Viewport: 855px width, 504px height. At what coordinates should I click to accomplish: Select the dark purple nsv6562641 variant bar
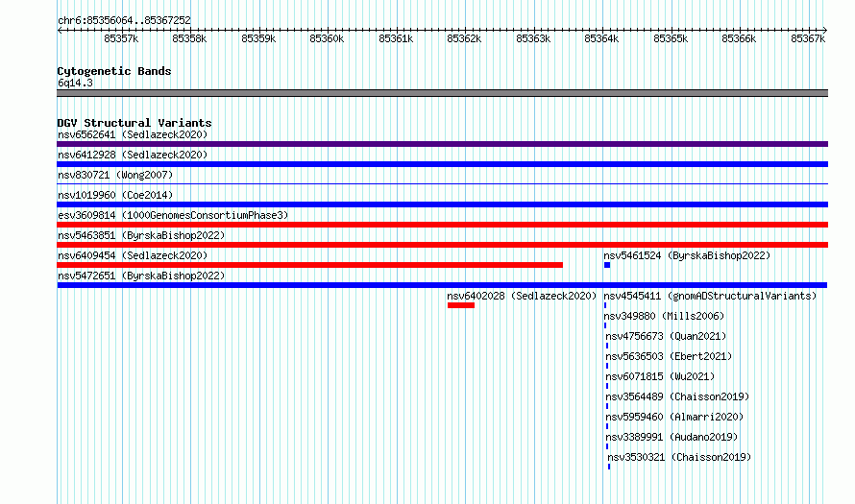(442, 144)
